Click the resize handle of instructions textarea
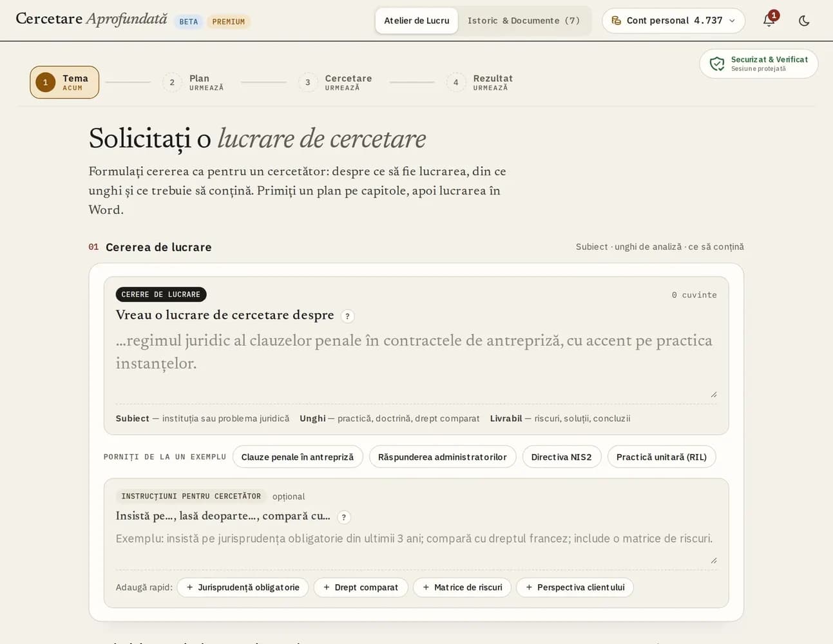The image size is (833, 644). pos(713,560)
